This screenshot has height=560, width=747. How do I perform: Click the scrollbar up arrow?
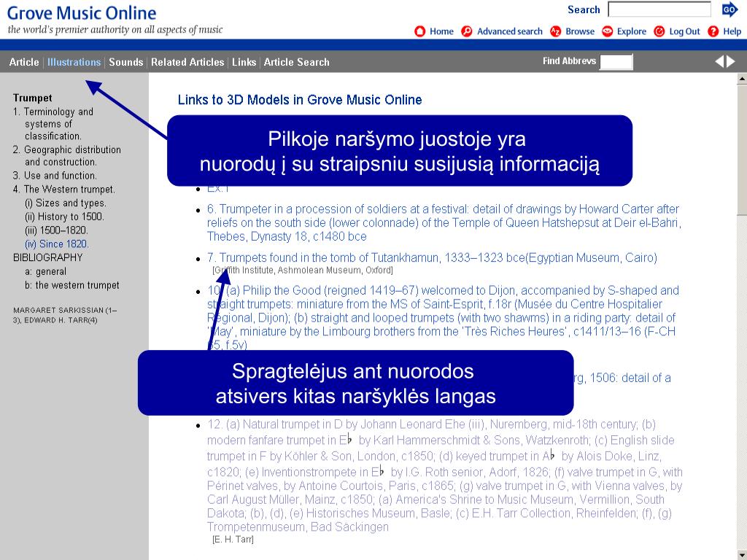pos(742,78)
